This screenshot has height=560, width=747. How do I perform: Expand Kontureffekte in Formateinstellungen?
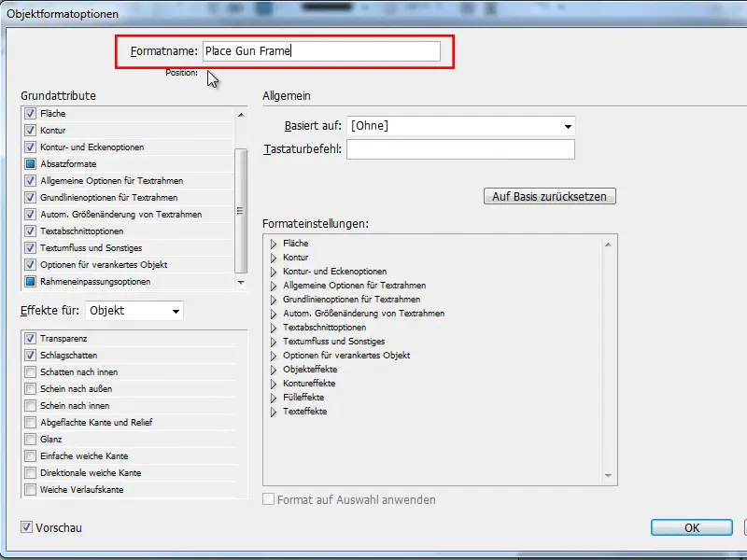click(x=274, y=384)
